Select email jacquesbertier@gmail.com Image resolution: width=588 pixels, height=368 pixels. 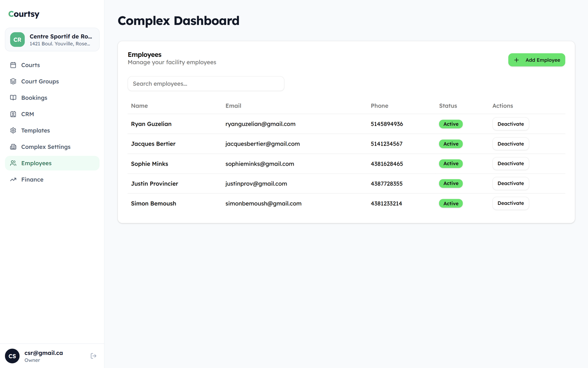click(x=263, y=144)
